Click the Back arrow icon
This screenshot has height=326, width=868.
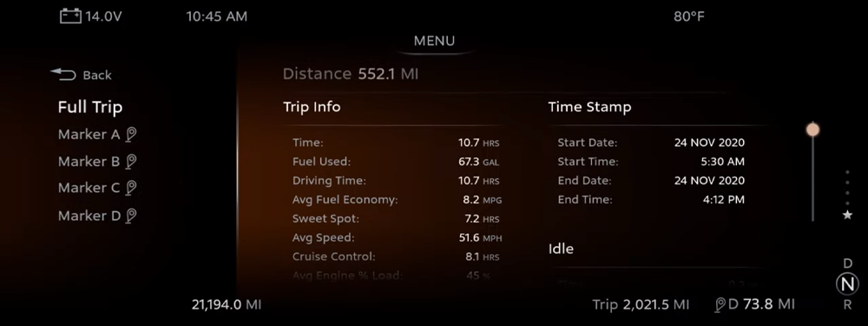pos(63,74)
